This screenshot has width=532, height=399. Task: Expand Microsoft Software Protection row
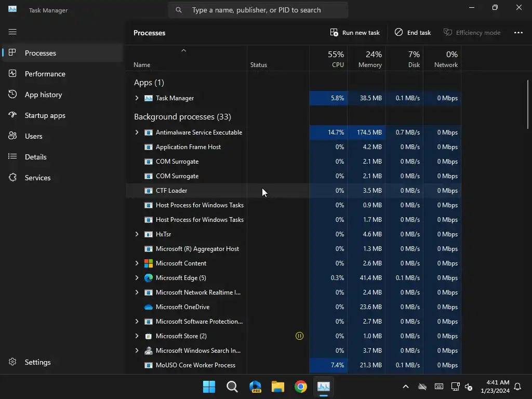[x=137, y=321]
